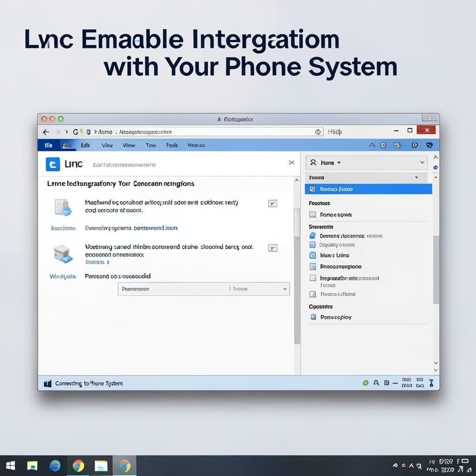The image size is (476, 476).
Task: Click the blue sync icon at sidebar edge
Action: (436, 167)
